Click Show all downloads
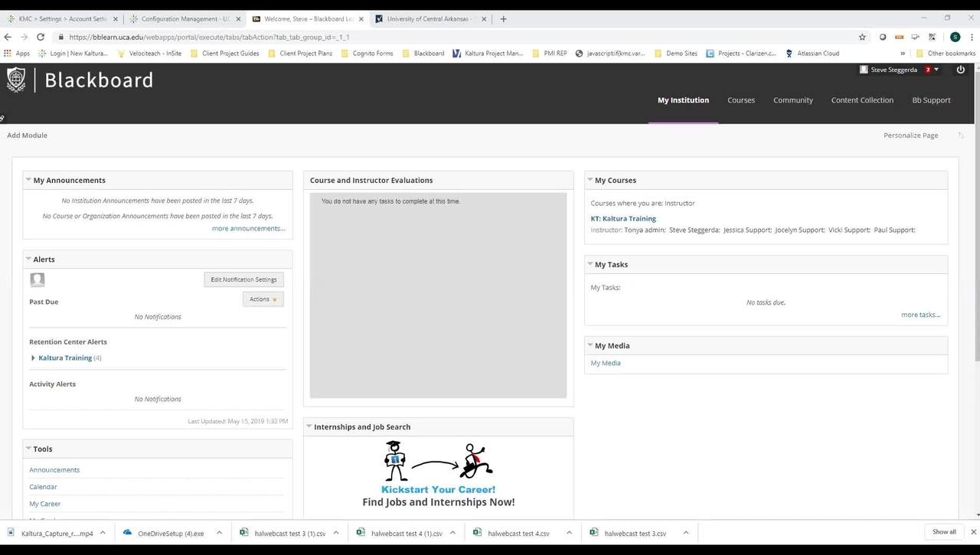 (943, 532)
